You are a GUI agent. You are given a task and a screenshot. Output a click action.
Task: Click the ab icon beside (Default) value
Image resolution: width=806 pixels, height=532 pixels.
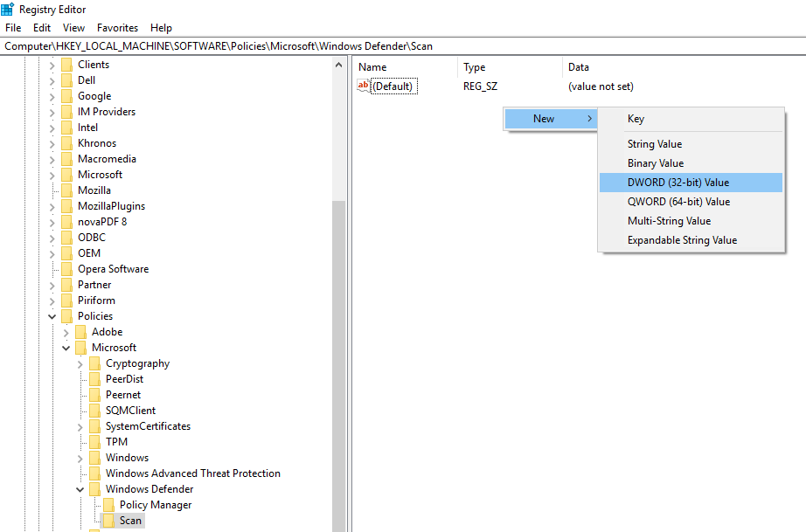(362, 86)
